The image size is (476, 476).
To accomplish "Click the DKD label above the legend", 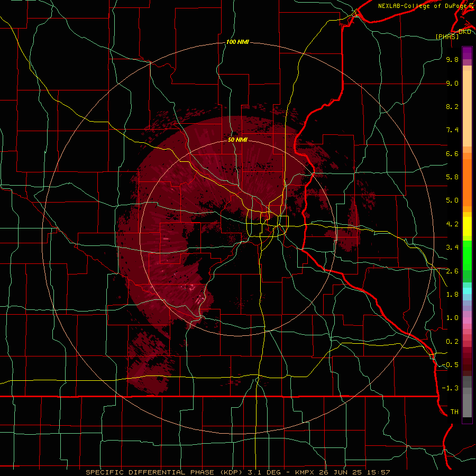I will click(465, 31).
